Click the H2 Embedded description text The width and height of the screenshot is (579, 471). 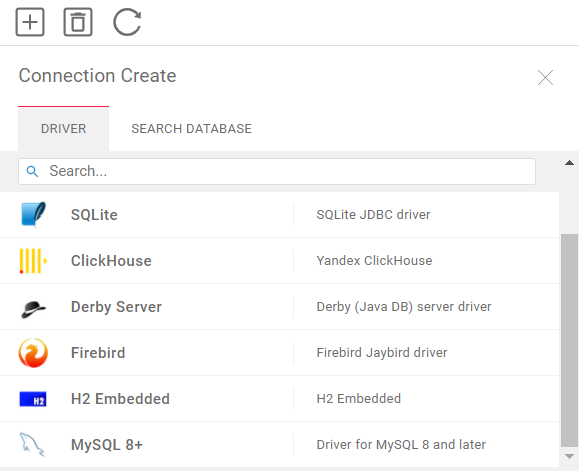[359, 399]
